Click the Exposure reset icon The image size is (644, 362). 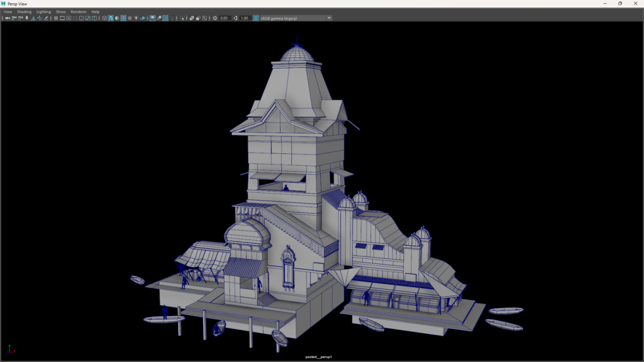(215, 18)
